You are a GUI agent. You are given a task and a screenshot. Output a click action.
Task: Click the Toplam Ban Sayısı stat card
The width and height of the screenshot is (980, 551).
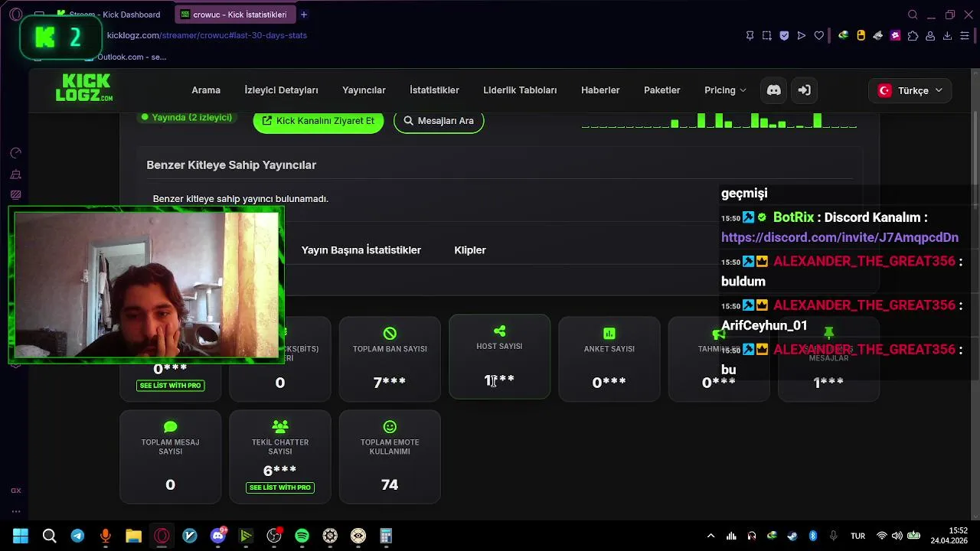[390, 359]
